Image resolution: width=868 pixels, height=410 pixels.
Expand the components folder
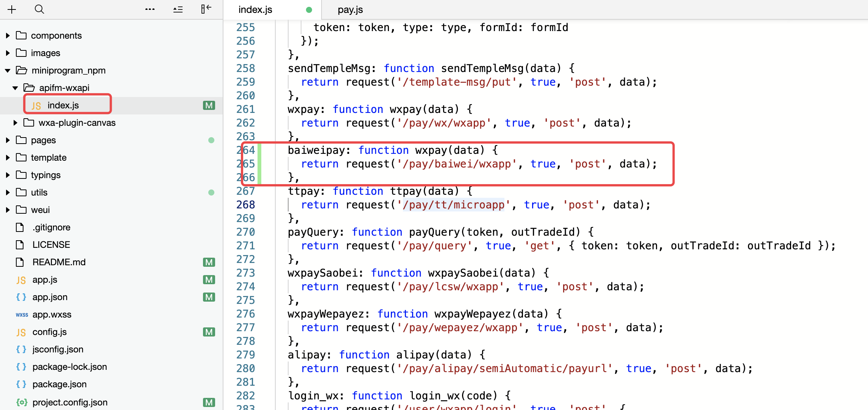pos(8,36)
